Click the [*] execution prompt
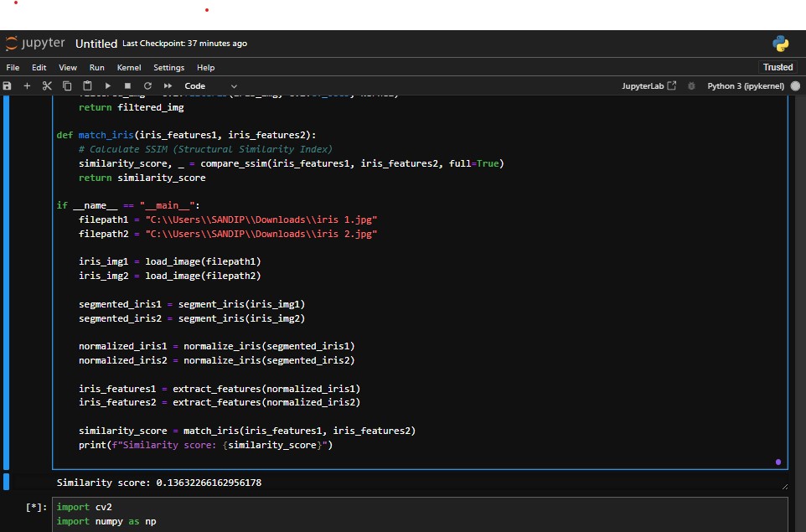This screenshot has width=806, height=532. coord(37,508)
